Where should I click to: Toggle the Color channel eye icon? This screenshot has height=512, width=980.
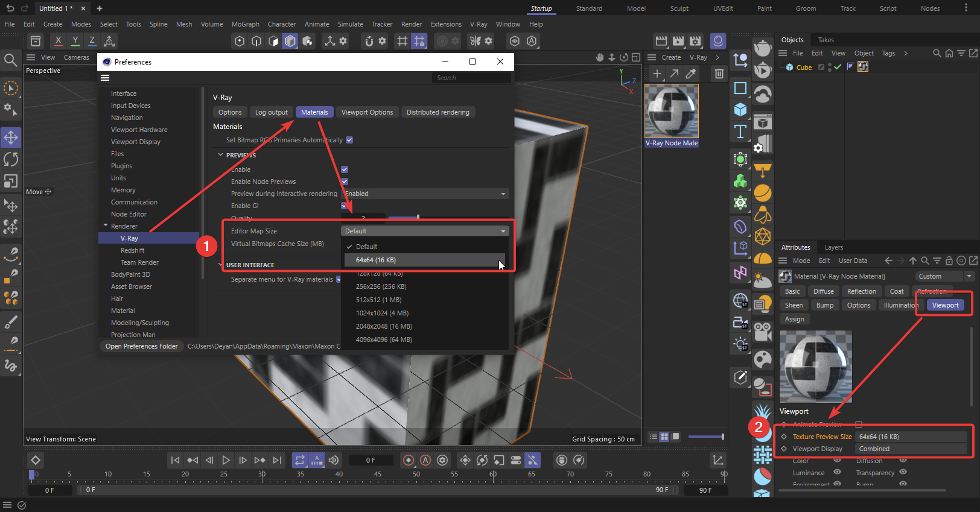pyautogui.click(x=838, y=460)
